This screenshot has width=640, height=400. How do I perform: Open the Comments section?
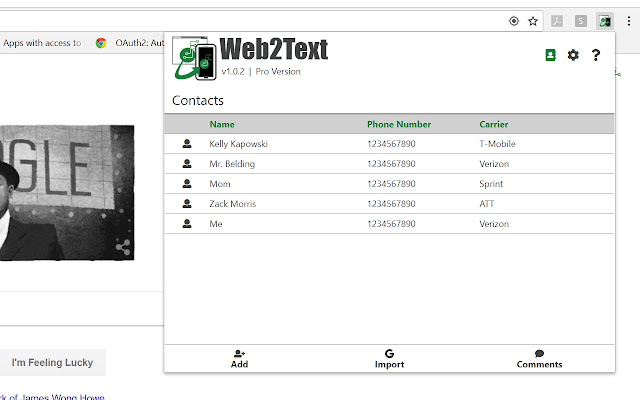(539, 359)
